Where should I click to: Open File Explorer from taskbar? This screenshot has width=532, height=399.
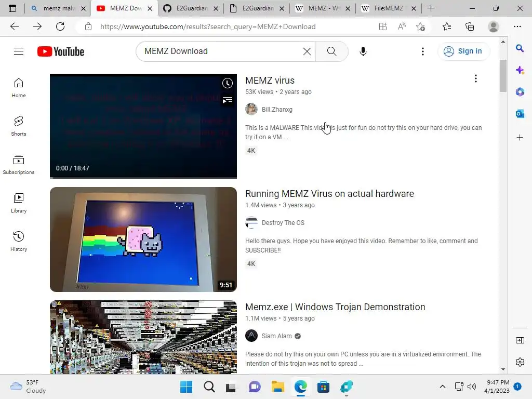(277, 387)
